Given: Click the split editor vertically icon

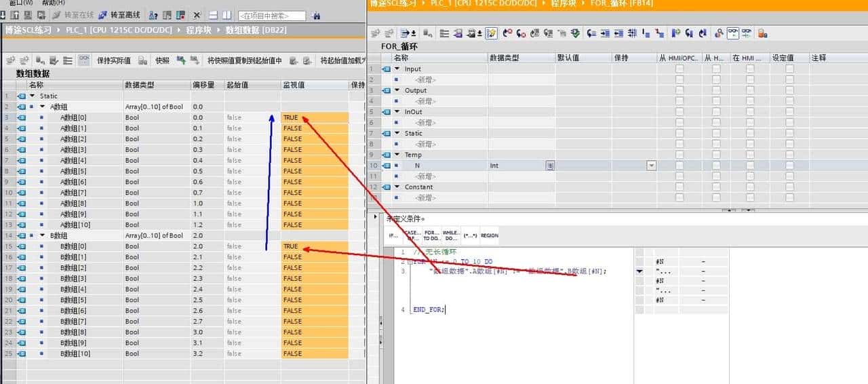Looking at the screenshot, I should [226, 15].
